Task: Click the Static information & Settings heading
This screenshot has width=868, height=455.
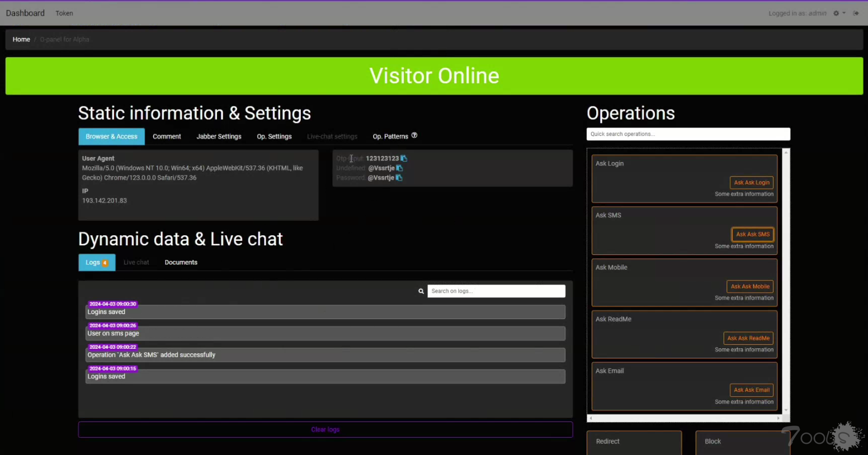Action: tap(195, 113)
